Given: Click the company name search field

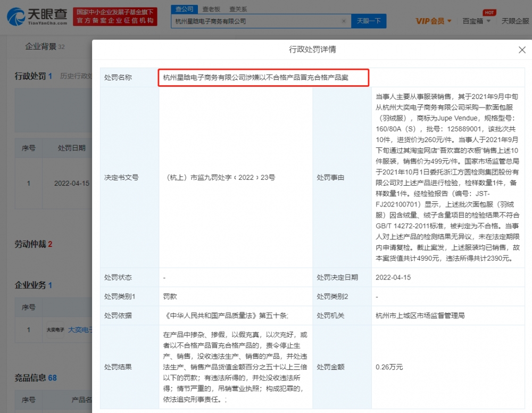Looking at the screenshot, I should [255, 21].
